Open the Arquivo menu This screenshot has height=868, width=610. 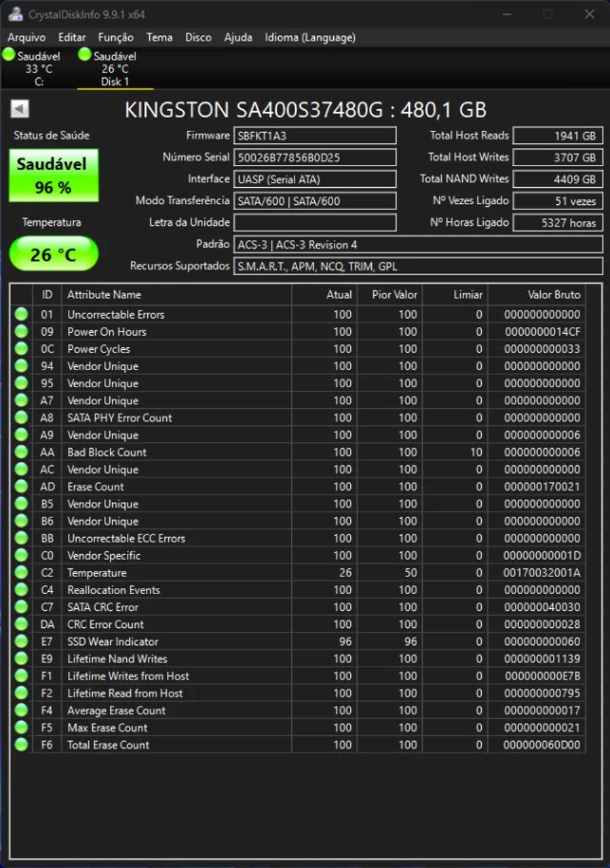pos(26,37)
